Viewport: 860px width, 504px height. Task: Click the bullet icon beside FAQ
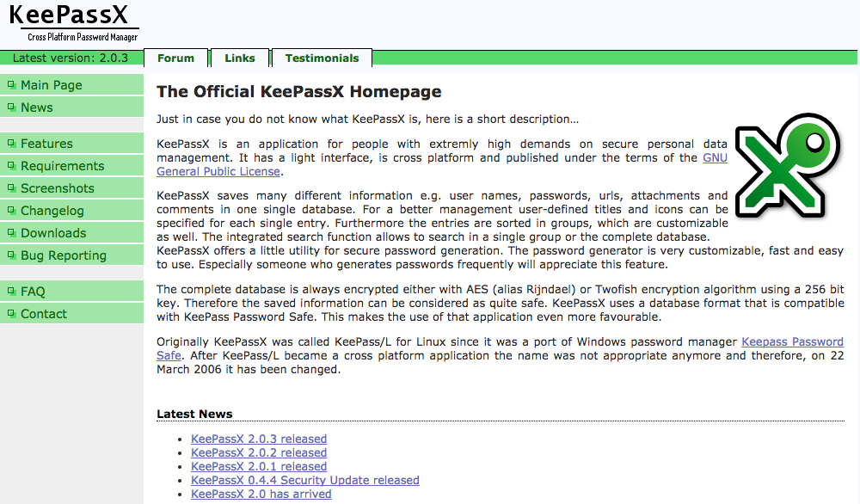click(11, 292)
